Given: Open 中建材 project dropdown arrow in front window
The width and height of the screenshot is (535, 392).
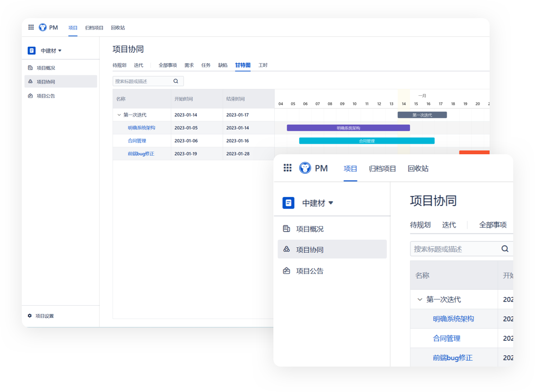Looking at the screenshot, I should pyautogui.click(x=331, y=202).
